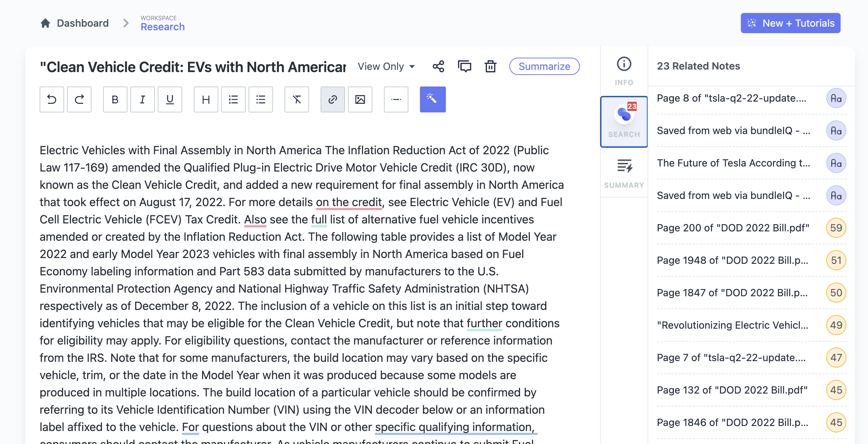Viewport: 868px width, 444px height.
Task: Delete note using trash icon
Action: 490,66
